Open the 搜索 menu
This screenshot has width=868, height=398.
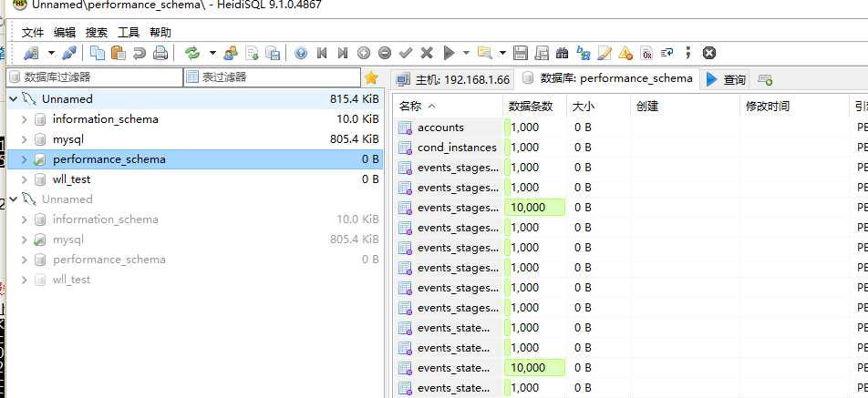pyautogui.click(x=97, y=32)
